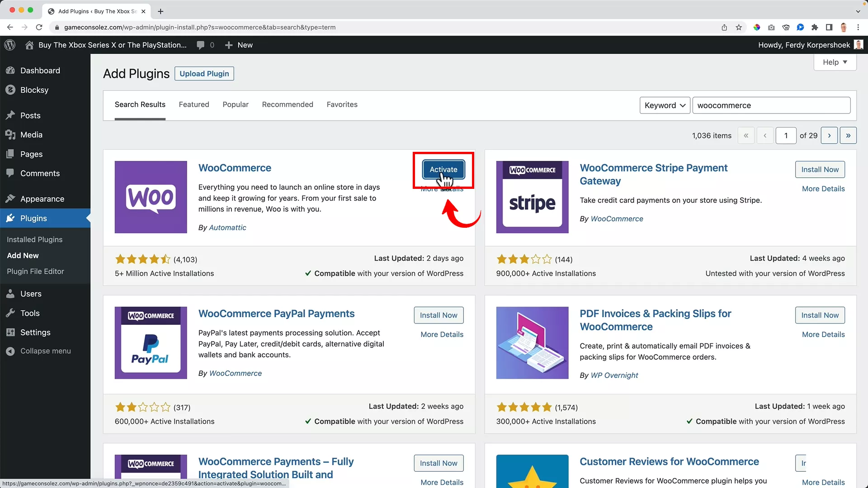
Task: Select the Pages icon in the sidebar
Action: coord(11,154)
